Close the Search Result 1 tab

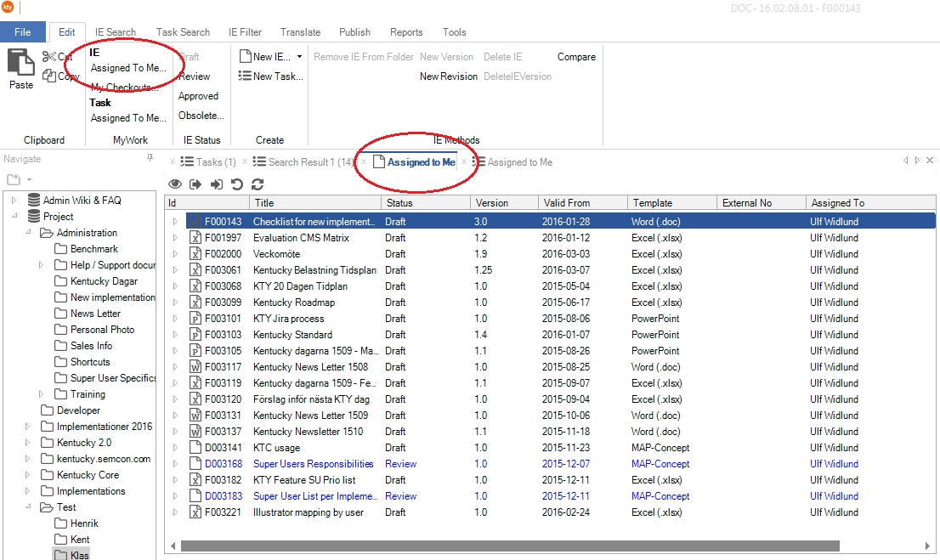click(x=245, y=161)
